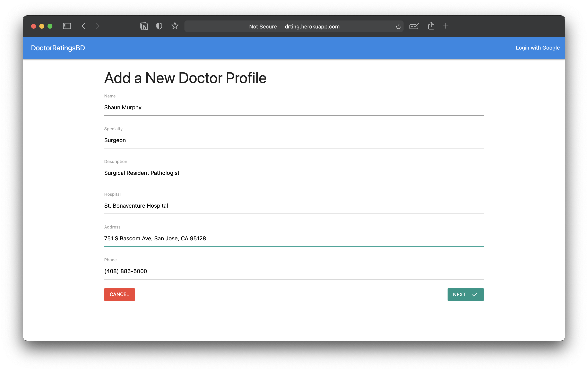Screen dimensions: 588x371
Task: Click the Phone number field
Action: click(x=294, y=271)
